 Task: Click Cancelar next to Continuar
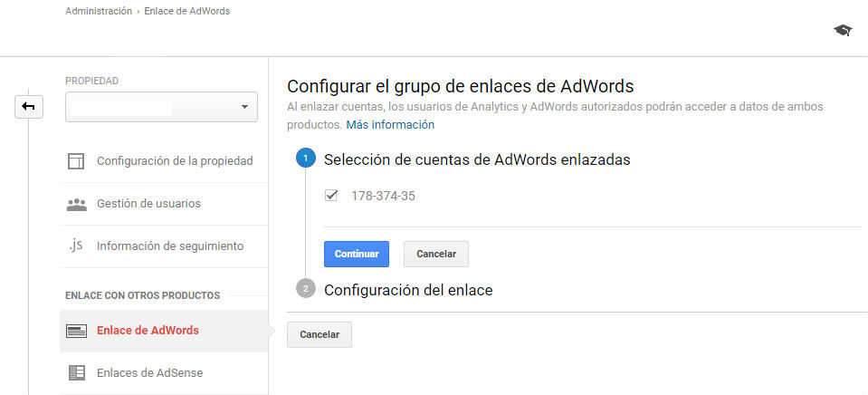coord(436,254)
